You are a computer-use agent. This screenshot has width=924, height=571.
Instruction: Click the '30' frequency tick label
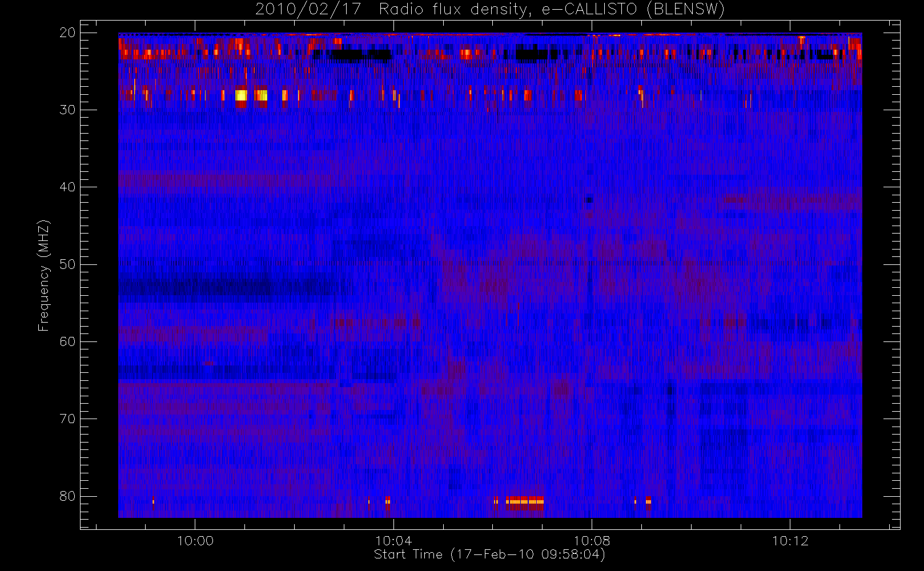[x=67, y=110]
